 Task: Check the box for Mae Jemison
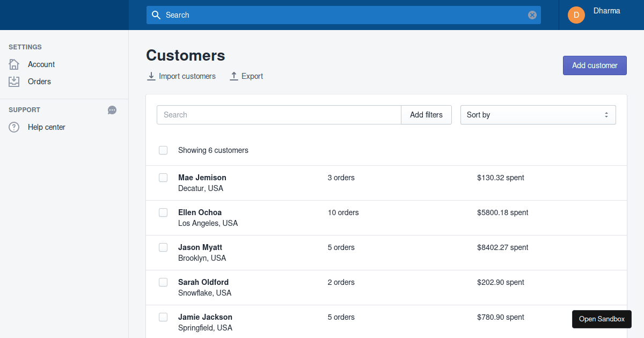pos(163,178)
